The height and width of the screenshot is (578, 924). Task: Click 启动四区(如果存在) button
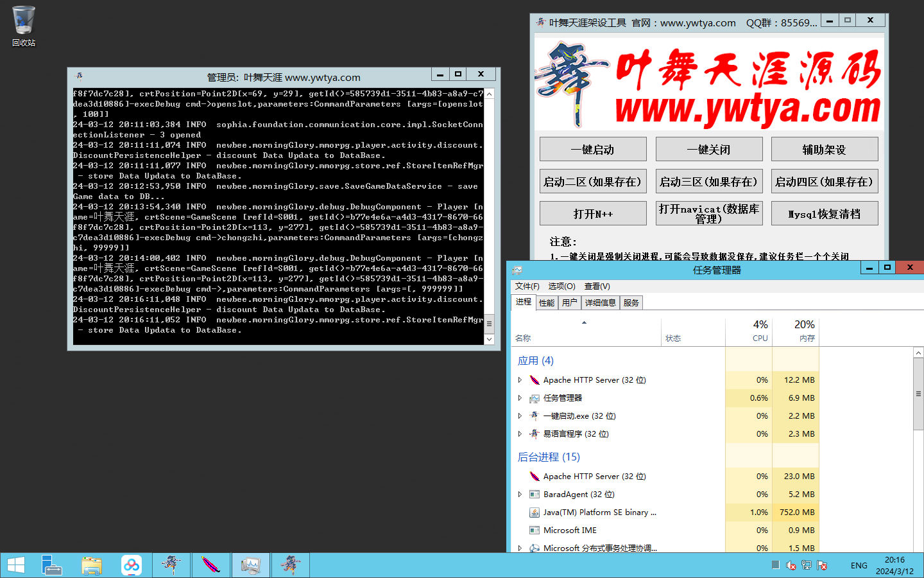[x=825, y=181]
